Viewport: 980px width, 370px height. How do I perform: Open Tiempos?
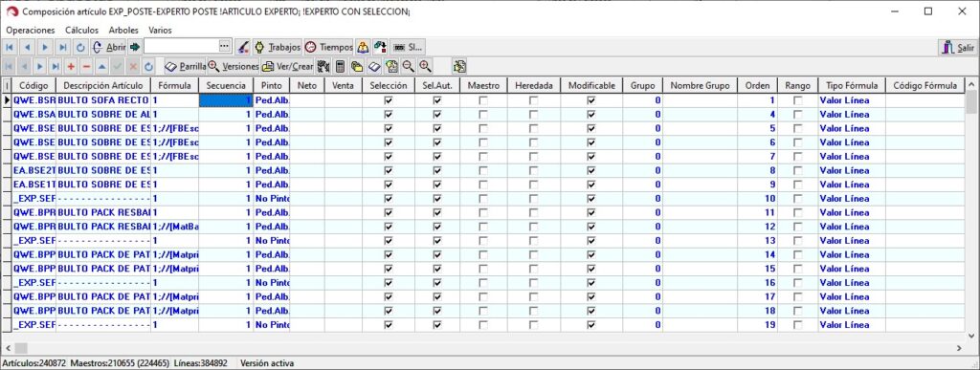pyautogui.click(x=329, y=47)
